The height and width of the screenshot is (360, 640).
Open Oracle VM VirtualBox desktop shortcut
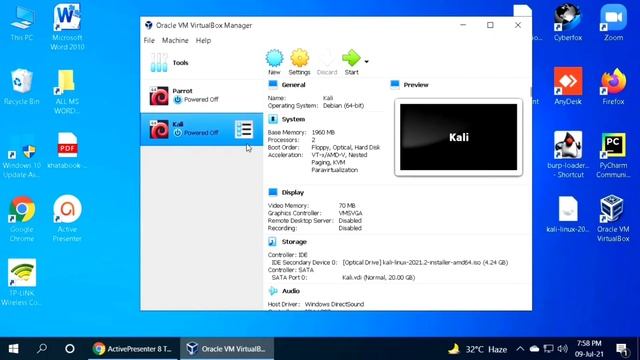[613, 219]
